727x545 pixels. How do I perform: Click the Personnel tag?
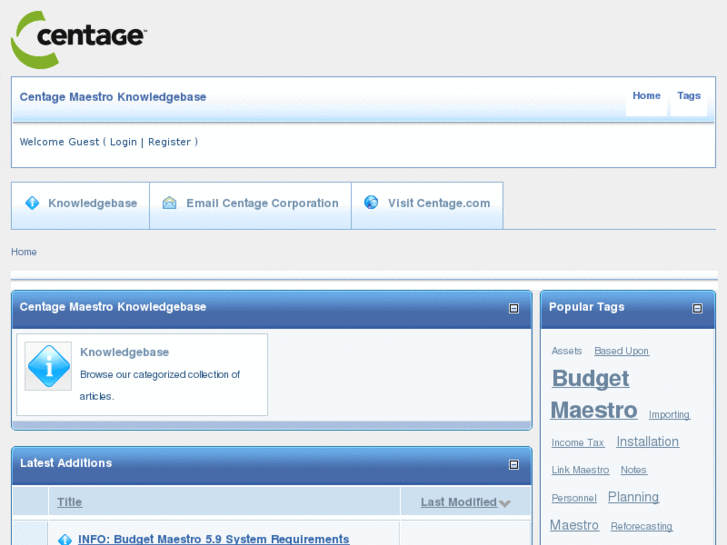coord(574,498)
